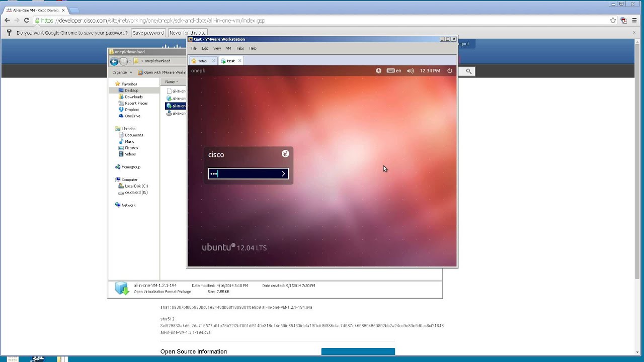Open the keyboard layout 'en' indicator
The image size is (644, 362).
[394, 71]
